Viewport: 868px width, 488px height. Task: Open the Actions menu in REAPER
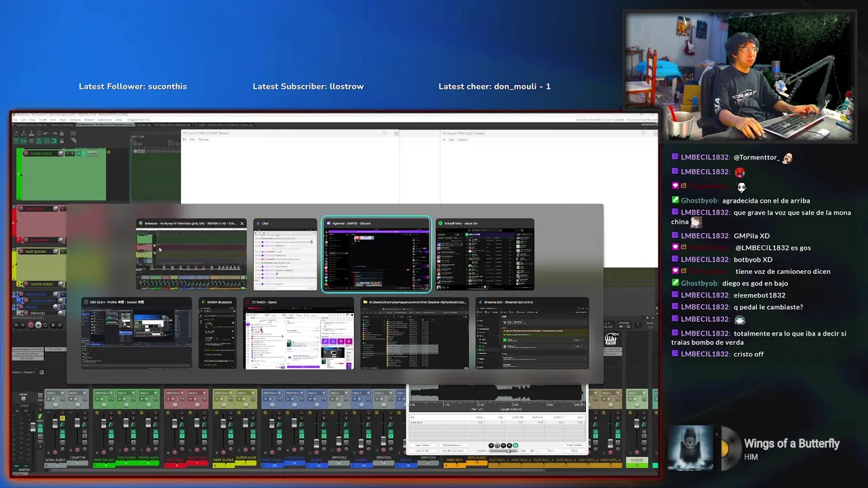click(x=89, y=120)
